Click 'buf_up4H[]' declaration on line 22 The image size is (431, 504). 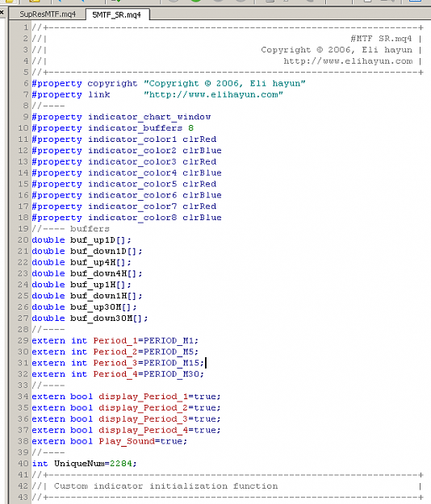pos(98,262)
